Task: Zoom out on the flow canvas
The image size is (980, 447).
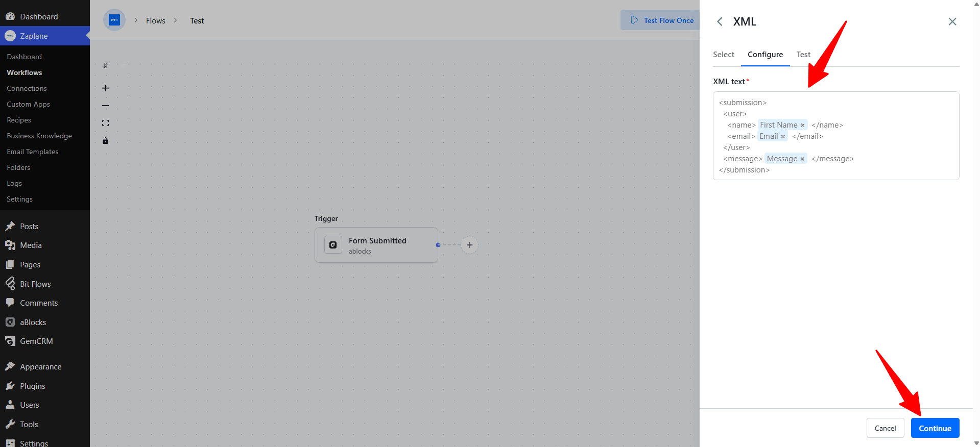Action: pos(105,106)
